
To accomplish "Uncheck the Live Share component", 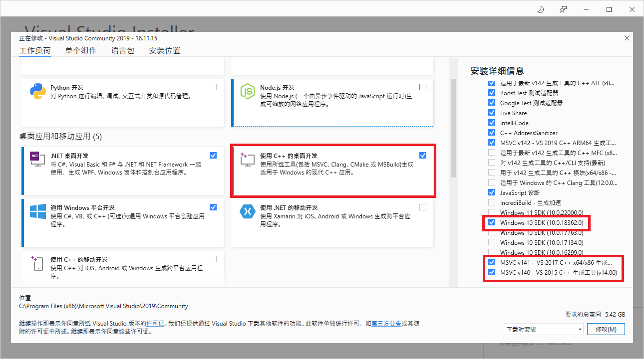I will click(x=492, y=113).
